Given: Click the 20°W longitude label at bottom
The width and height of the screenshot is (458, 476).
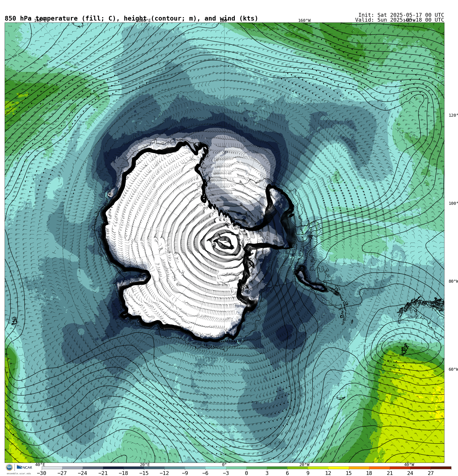Looking at the screenshot, I should [x=304, y=465].
